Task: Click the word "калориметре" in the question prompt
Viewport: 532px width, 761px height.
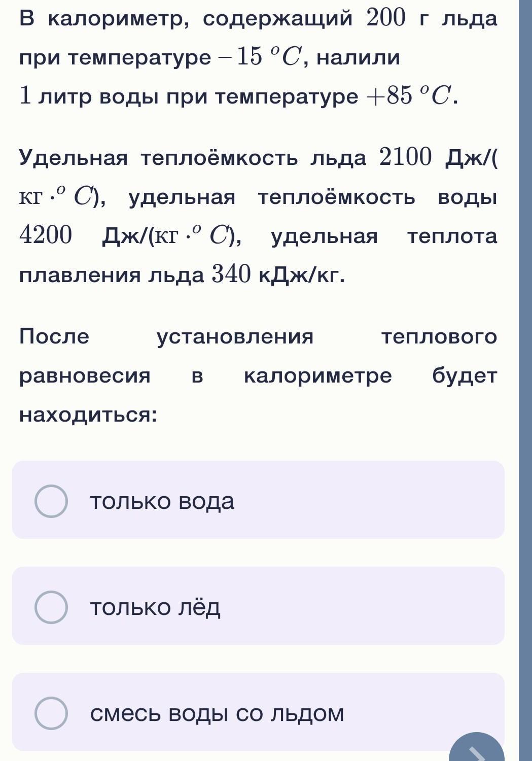Action: (x=318, y=376)
